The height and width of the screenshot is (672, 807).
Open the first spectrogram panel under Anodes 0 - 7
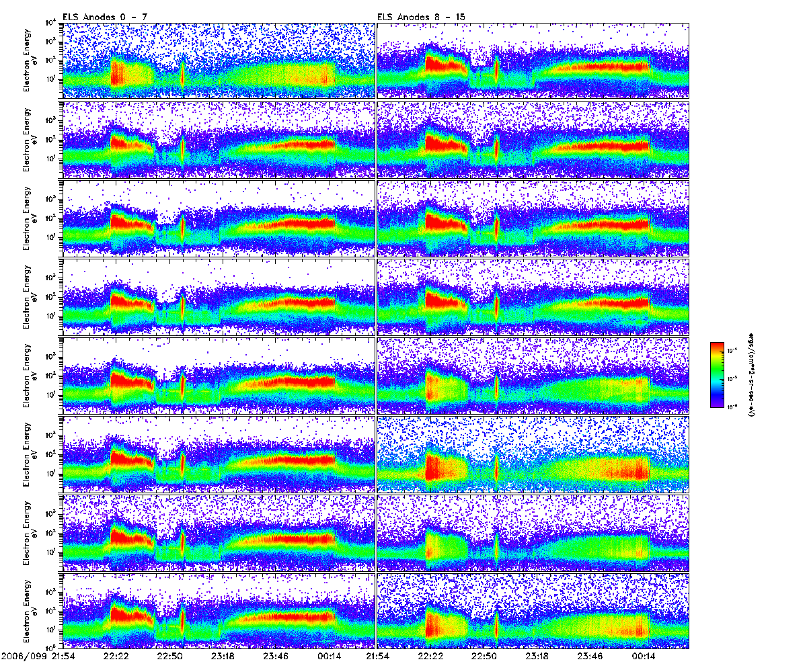[x=219, y=61]
